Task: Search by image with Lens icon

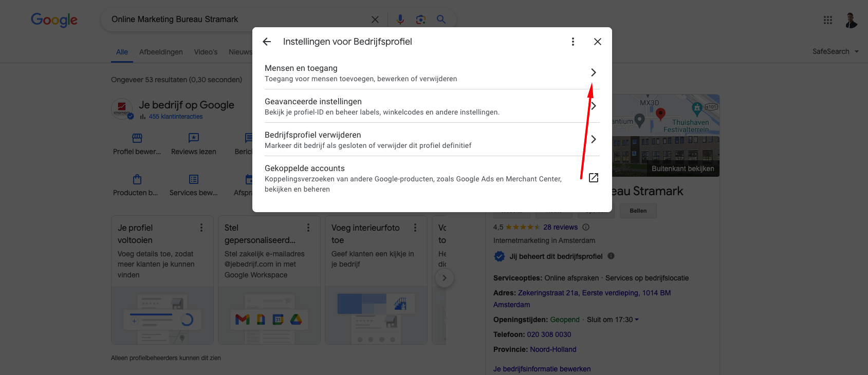Action: coord(421,20)
